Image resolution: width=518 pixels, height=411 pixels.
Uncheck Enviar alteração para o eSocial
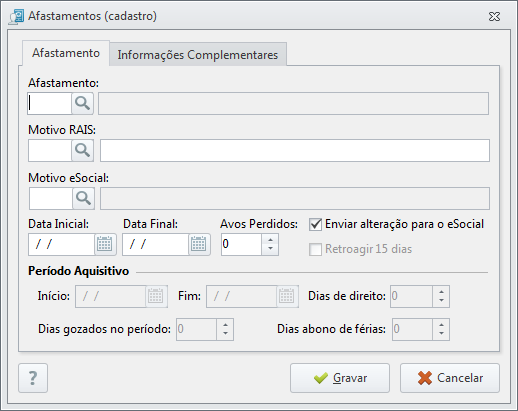coord(315,224)
